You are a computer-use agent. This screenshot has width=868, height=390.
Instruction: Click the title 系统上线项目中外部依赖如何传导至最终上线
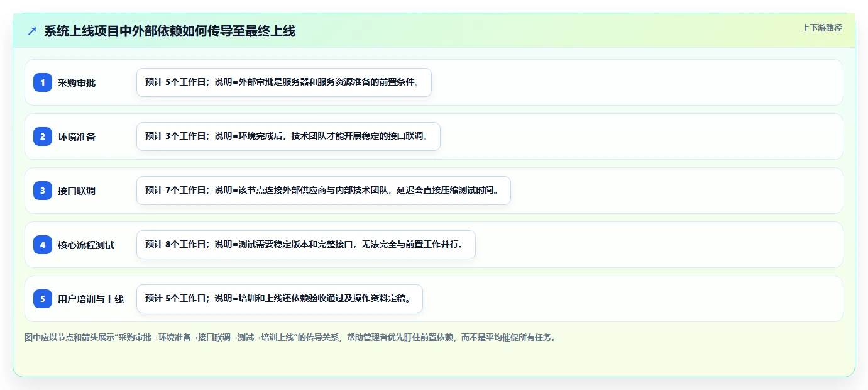tap(170, 31)
